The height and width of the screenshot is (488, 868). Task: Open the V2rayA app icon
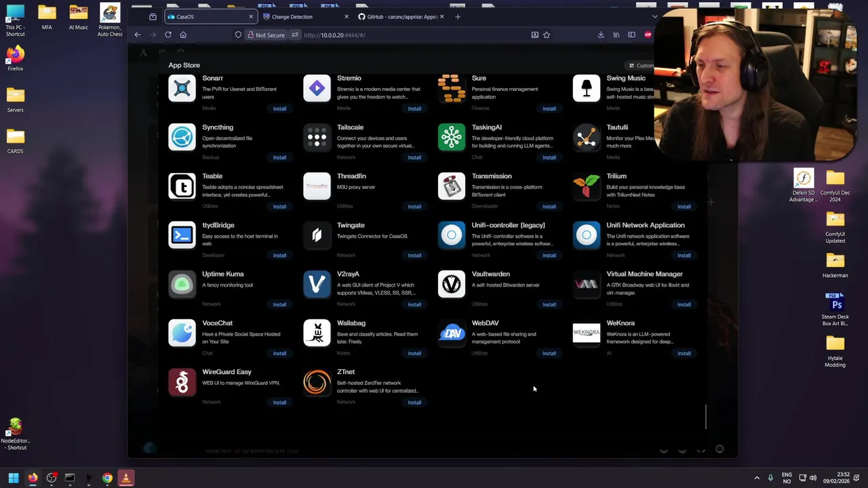coord(317,284)
